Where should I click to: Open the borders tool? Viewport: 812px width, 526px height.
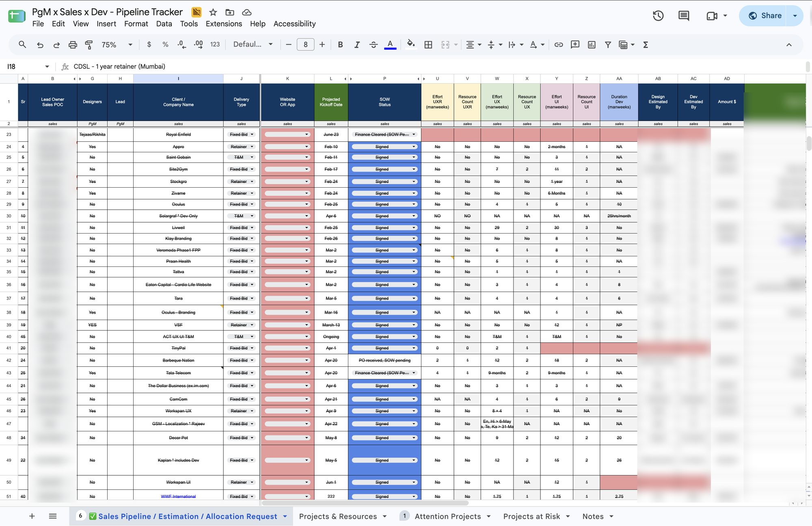428,45
